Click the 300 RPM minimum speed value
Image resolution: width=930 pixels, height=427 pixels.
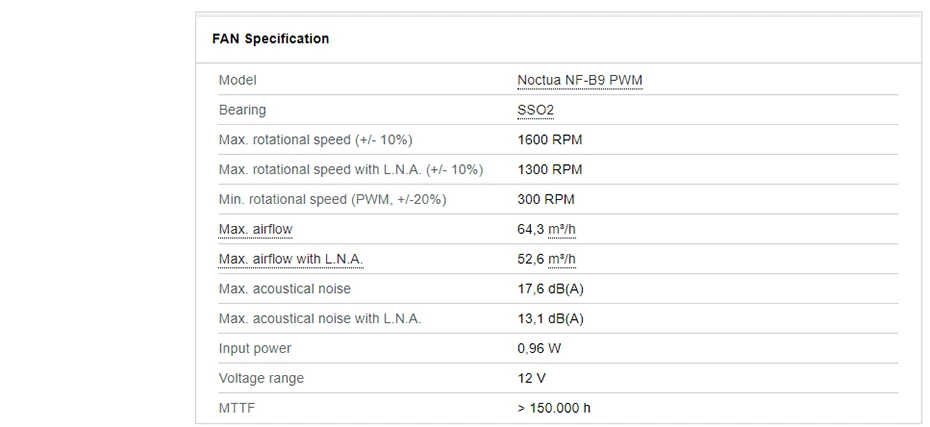[x=545, y=199]
